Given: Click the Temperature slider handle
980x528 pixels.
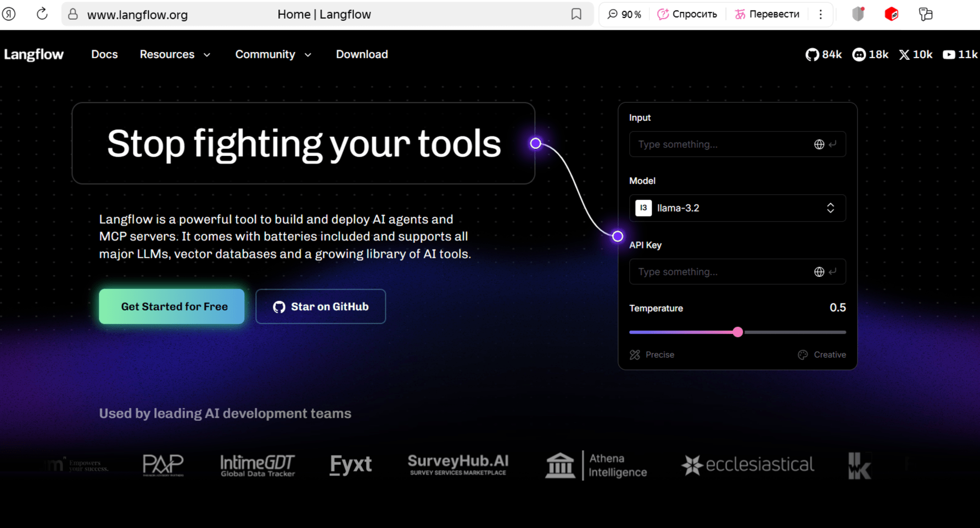Looking at the screenshot, I should click(x=738, y=332).
